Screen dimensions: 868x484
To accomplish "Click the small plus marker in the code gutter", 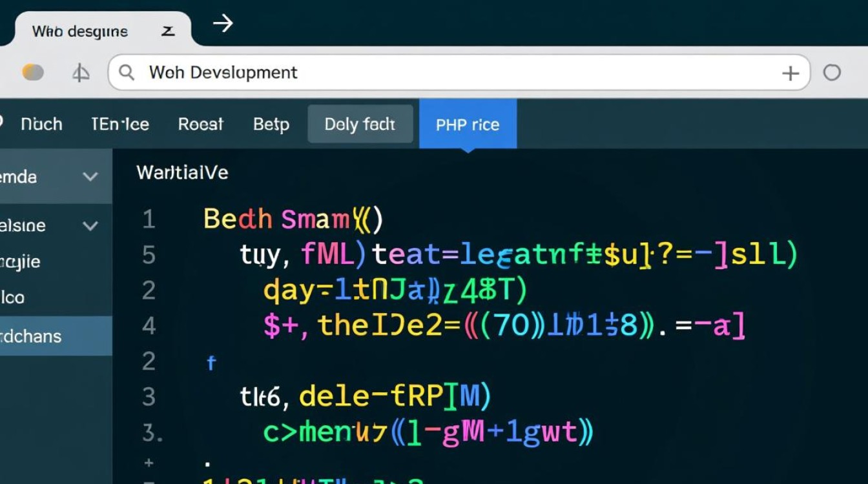I will pyautogui.click(x=149, y=462).
